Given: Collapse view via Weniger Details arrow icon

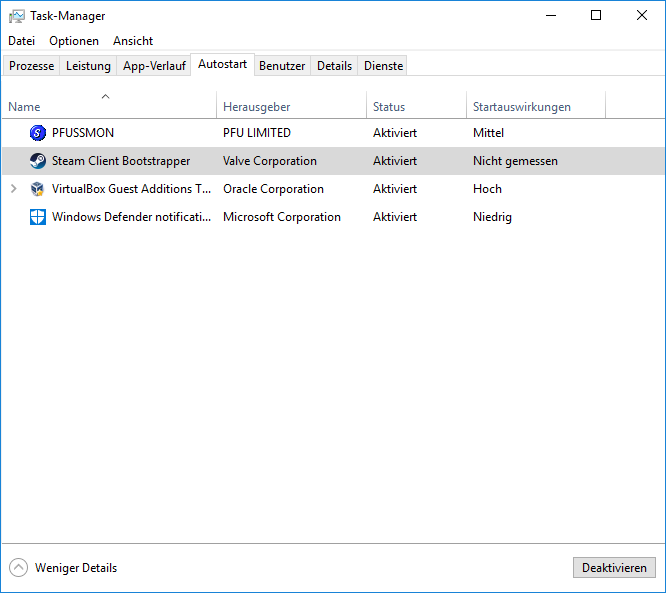Looking at the screenshot, I should pos(18,568).
